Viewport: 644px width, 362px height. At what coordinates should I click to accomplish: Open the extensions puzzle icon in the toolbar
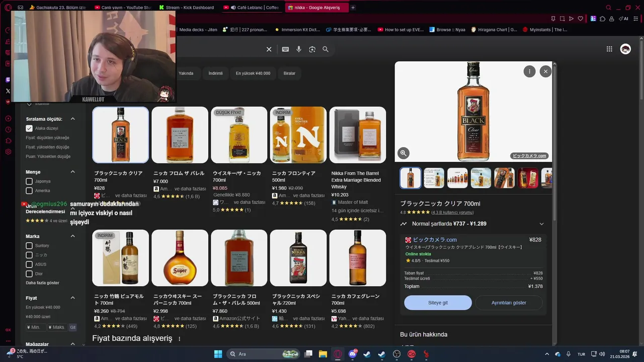coord(603,19)
